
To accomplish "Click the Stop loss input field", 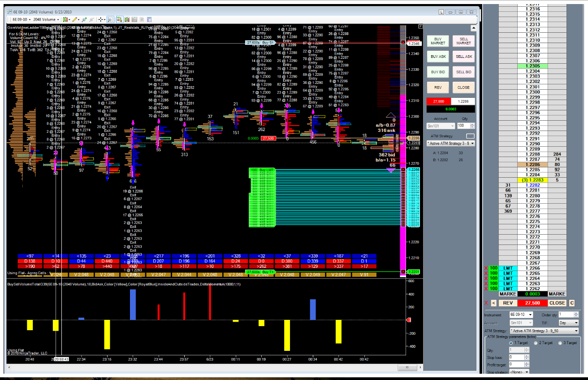I will (x=516, y=357).
